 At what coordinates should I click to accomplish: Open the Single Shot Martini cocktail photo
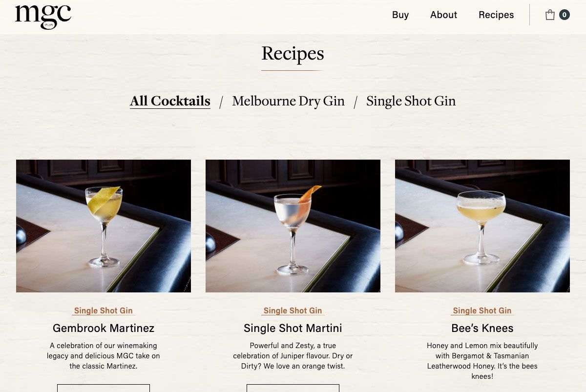click(293, 226)
